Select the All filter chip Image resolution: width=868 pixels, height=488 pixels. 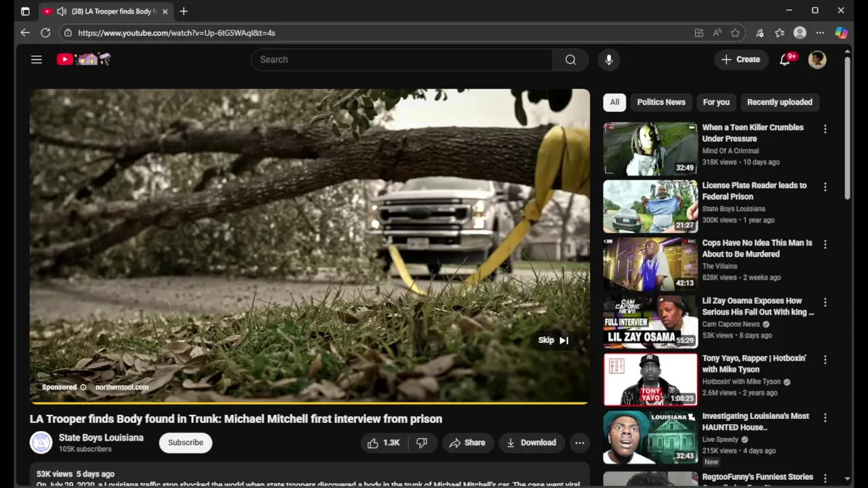click(x=614, y=102)
